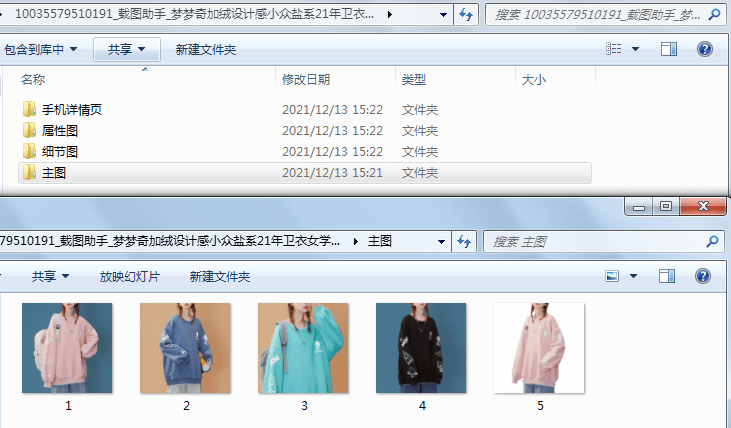Open view options arrow in 主图 window
731x428 pixels.
pyautogui.click(x=634, y=276)
